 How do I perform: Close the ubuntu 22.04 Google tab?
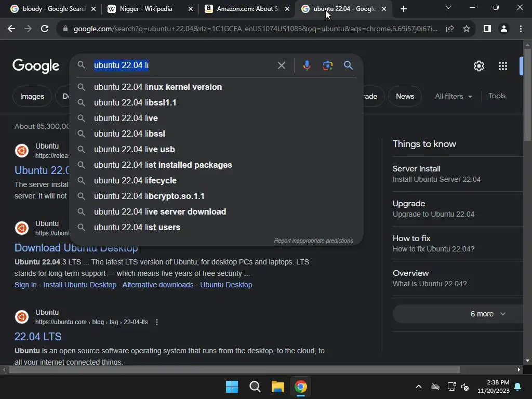click(384, 9)
